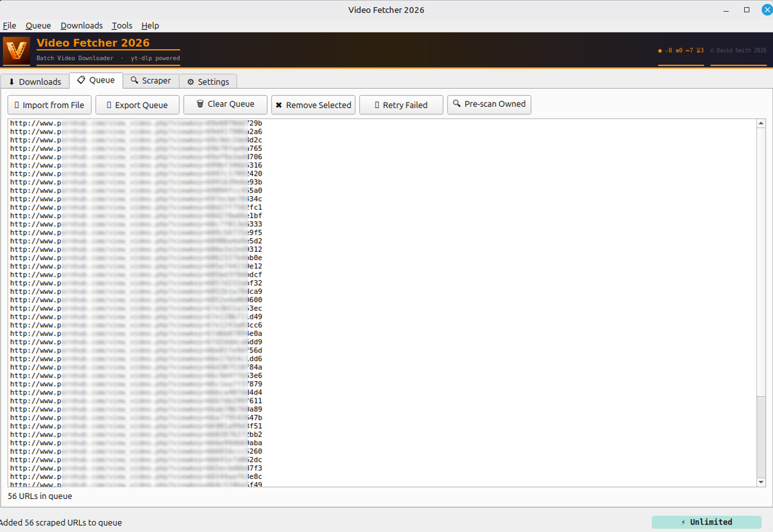Select the queue URL row ending in 765
Screen dimensions: 773x532
[x=136, y=149]
